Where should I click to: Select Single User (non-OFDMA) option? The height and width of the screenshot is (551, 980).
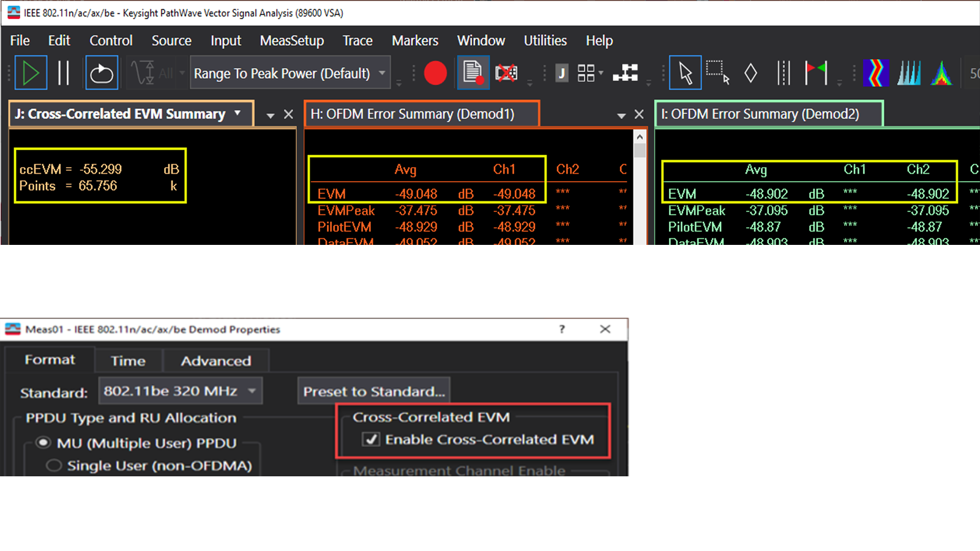[x=54, y=466]
